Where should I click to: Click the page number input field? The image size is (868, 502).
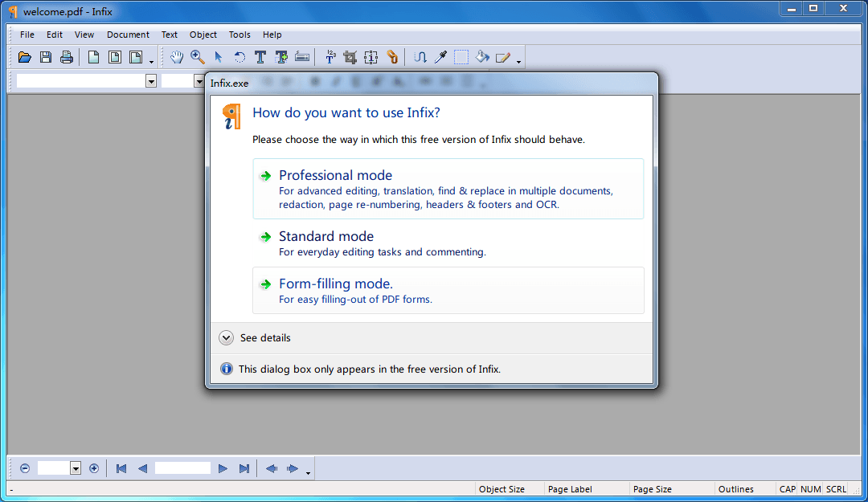click(x=182, y=468)
